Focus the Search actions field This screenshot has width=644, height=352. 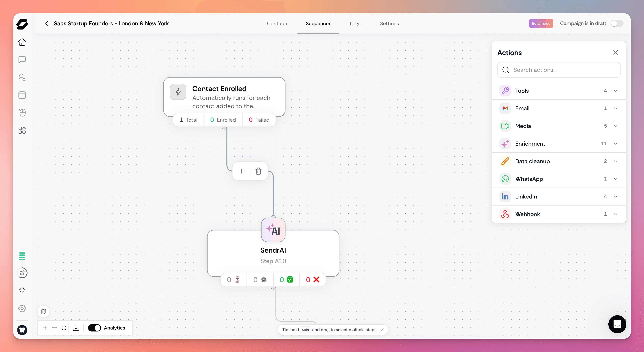(559, 70)
